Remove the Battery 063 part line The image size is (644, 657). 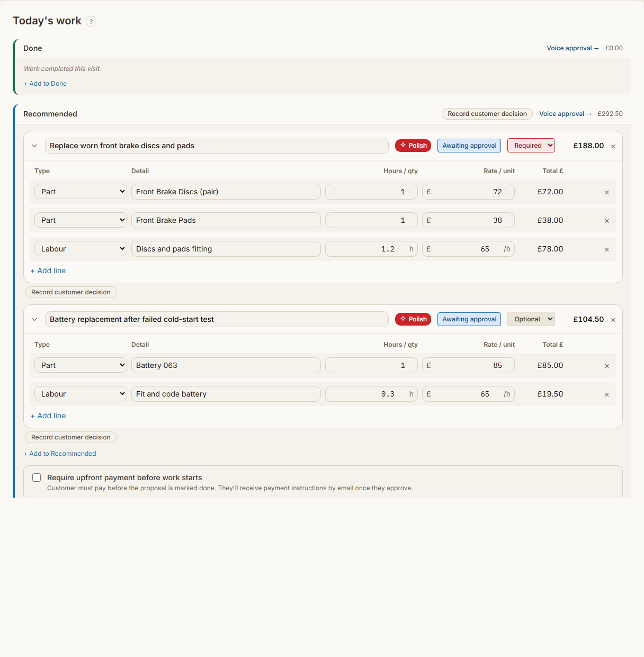point(607,366)
